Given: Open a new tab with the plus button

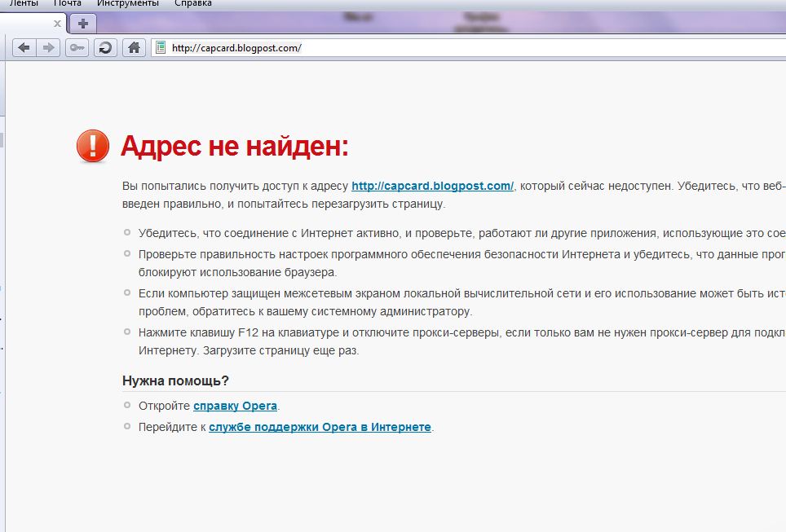Looking at the screenshot, I should 82,23.
